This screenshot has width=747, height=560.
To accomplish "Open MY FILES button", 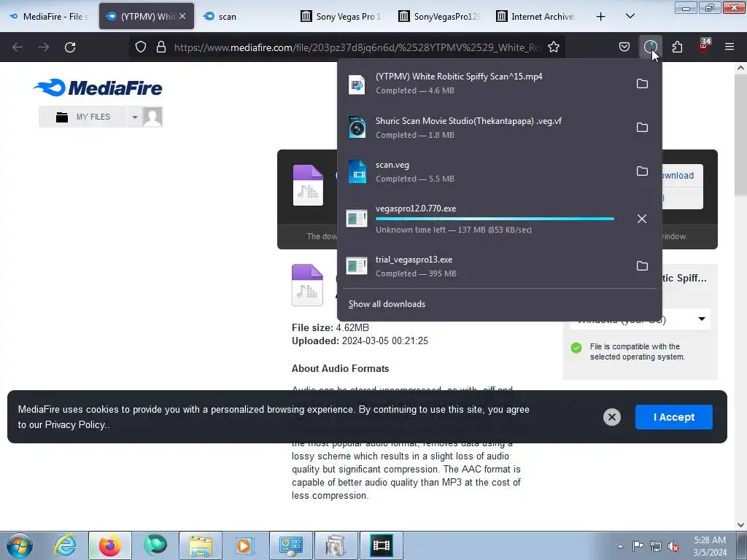I will click(83, 117).
